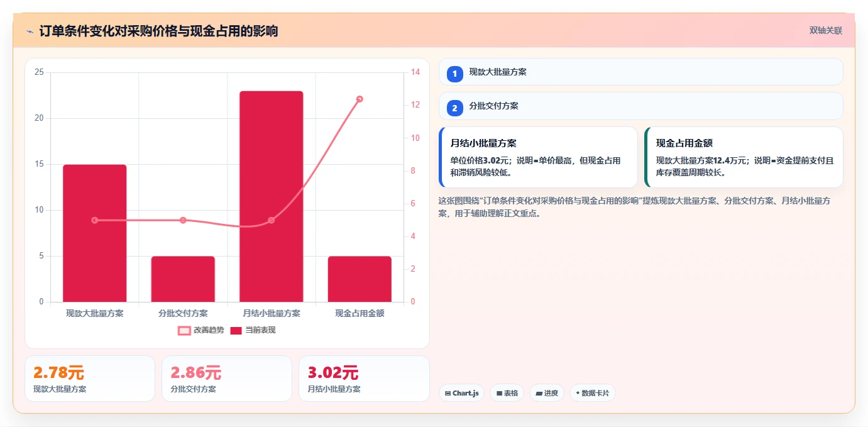Screen dimensions: 868x427
Task: Click the 2.86元 stat card
Action: pos(227,379)
